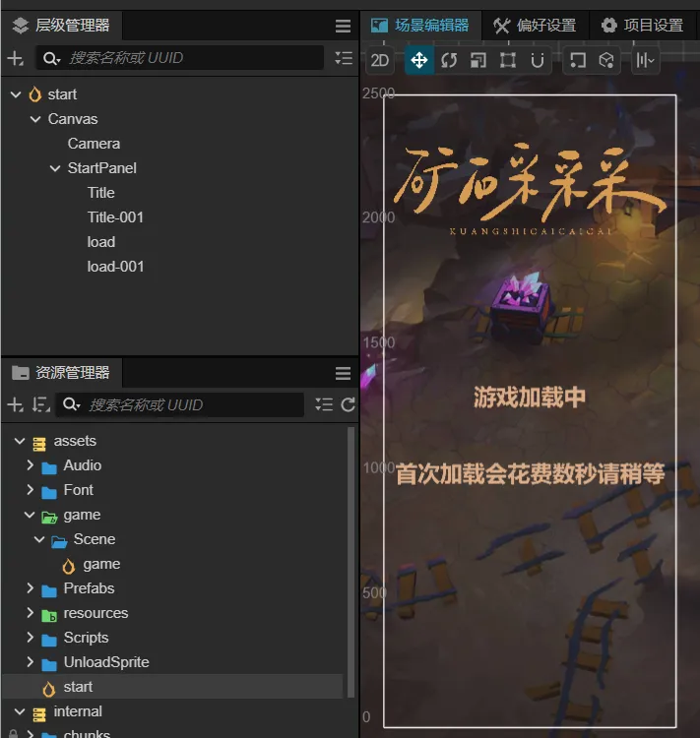Open the alignment tools dropdown
Image resolution: width=700 pixels, height=738 pixels.
[x=645, y=60]
